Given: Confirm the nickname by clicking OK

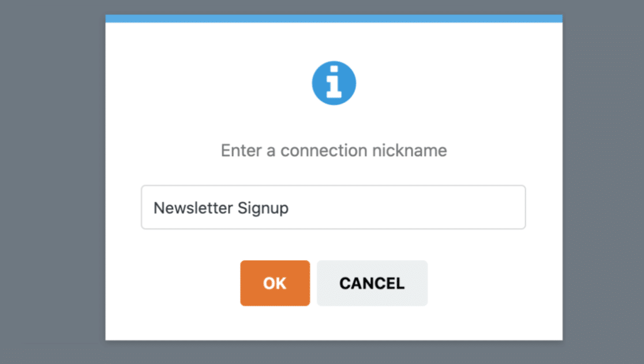Looking at the screenshot, I should click(275, 283).
